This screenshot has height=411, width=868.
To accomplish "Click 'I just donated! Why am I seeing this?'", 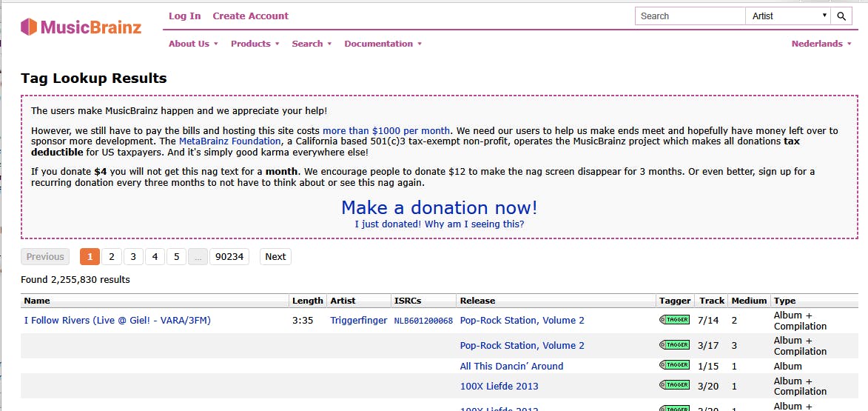I will 440,224.
